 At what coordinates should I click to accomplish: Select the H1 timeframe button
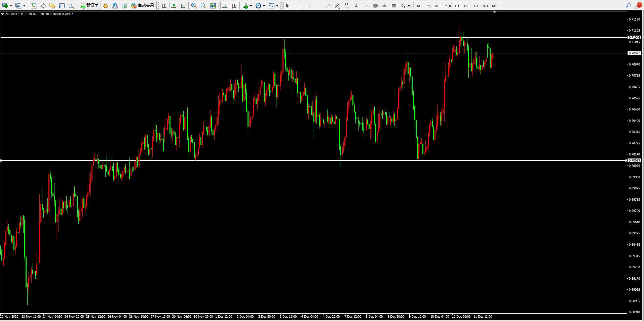[457, 6]
